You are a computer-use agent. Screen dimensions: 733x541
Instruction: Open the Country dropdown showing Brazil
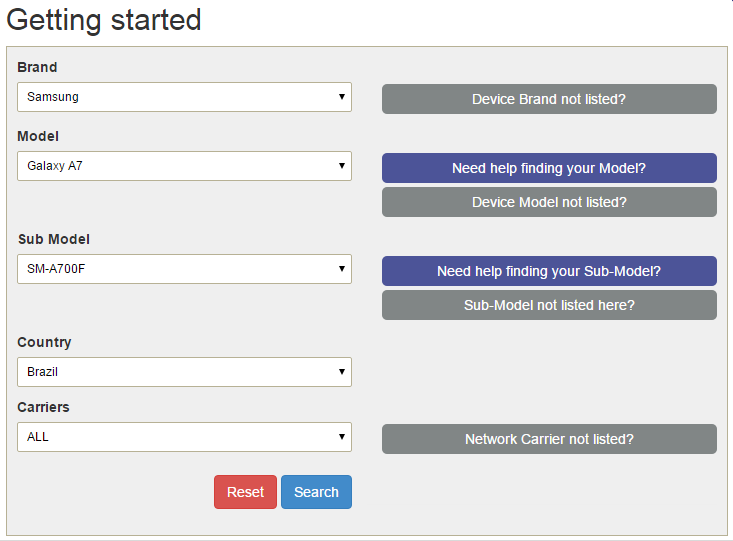[184, 372]
